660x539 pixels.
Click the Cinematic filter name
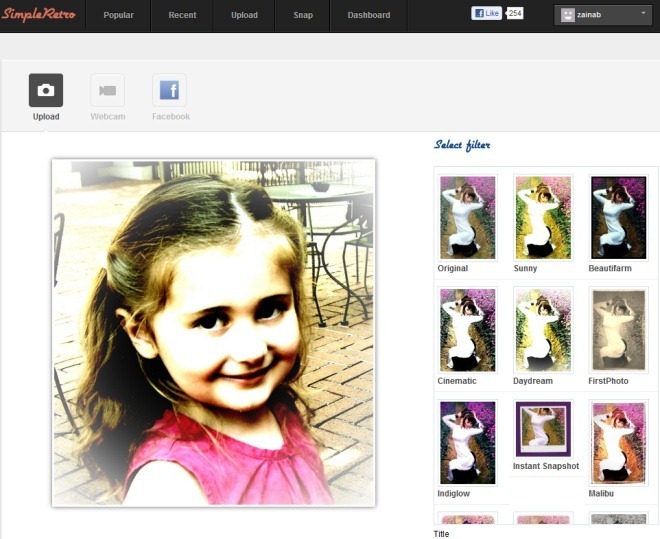click(457, 381)
